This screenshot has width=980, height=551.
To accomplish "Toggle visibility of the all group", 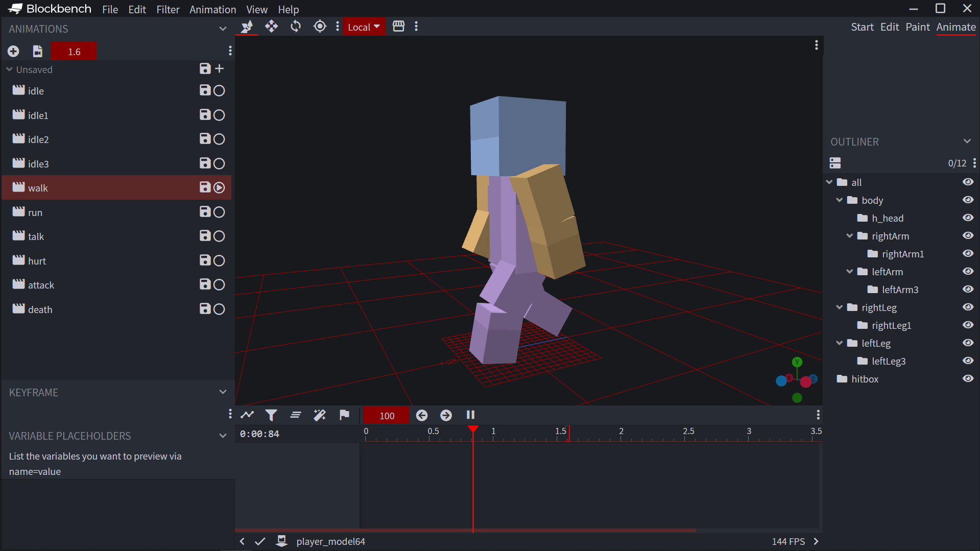I will coord(968,182).
